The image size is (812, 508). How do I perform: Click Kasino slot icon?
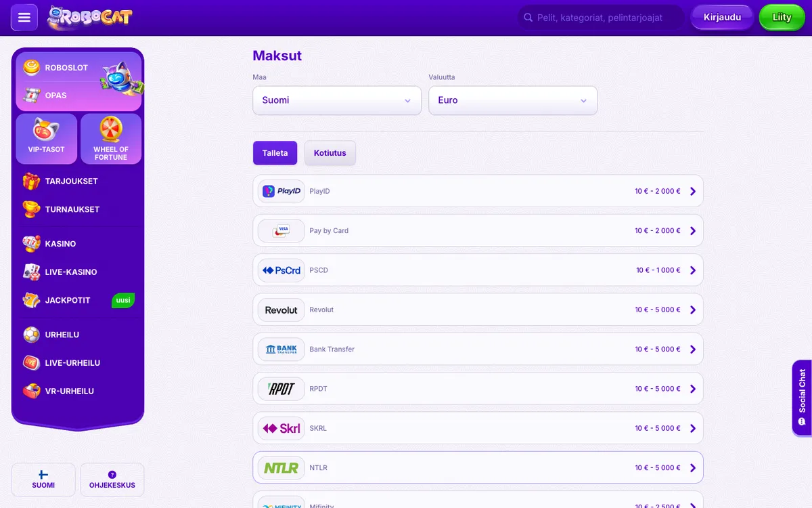point(31,244)
